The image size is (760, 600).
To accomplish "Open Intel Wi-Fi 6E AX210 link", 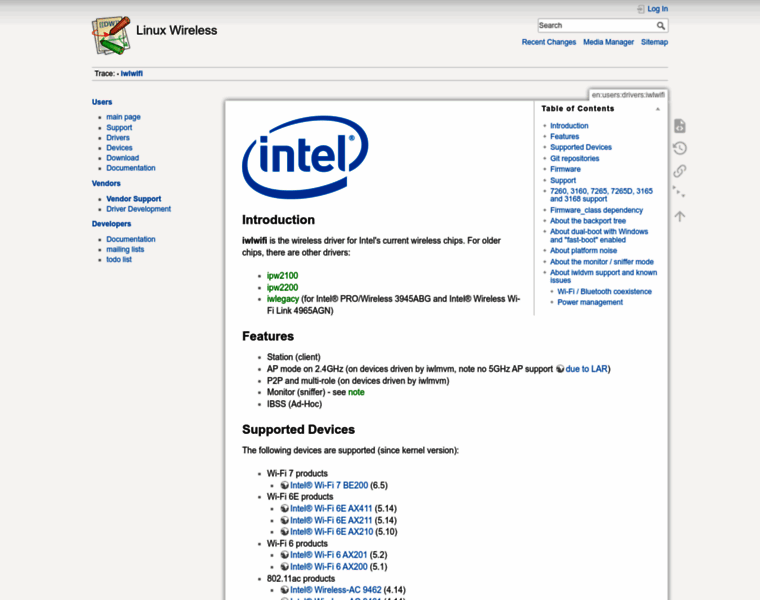I will point(332,532).
